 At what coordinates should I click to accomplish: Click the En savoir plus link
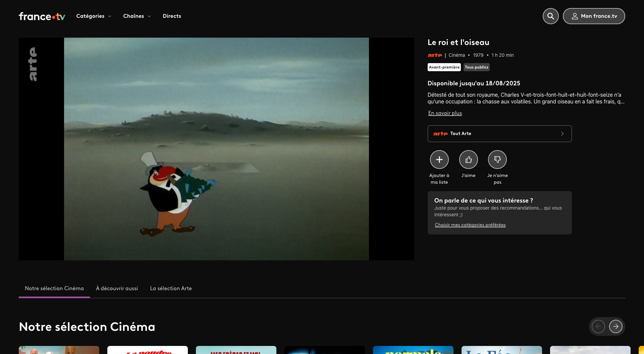(445, 113)
